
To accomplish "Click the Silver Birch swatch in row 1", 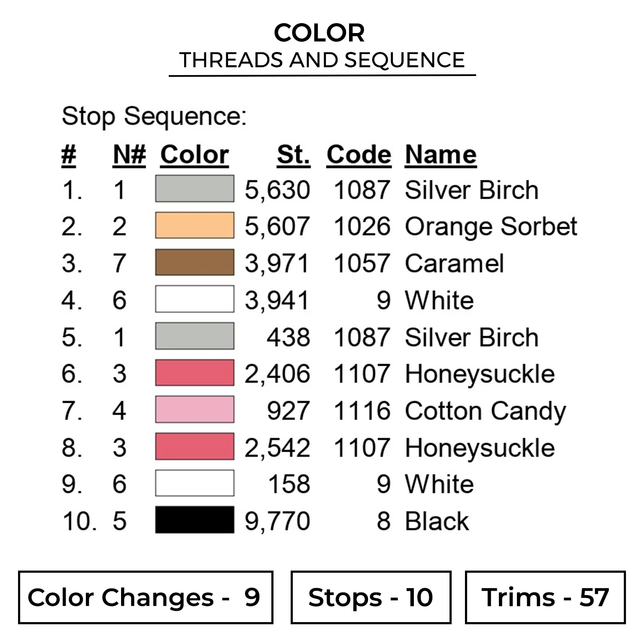I will (194, 188).
